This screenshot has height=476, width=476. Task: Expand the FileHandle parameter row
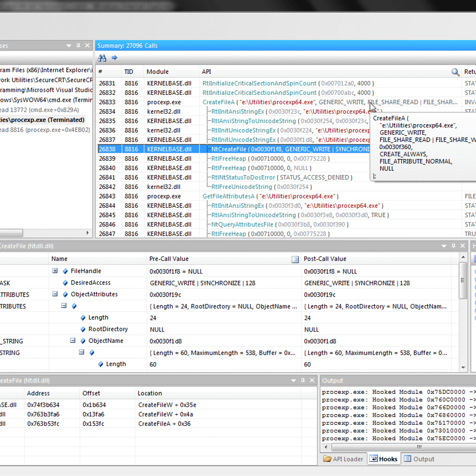[x=55, y=271]
